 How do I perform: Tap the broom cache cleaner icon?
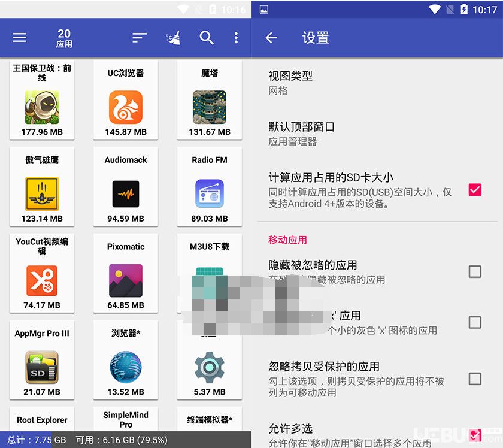pos(174,38)
